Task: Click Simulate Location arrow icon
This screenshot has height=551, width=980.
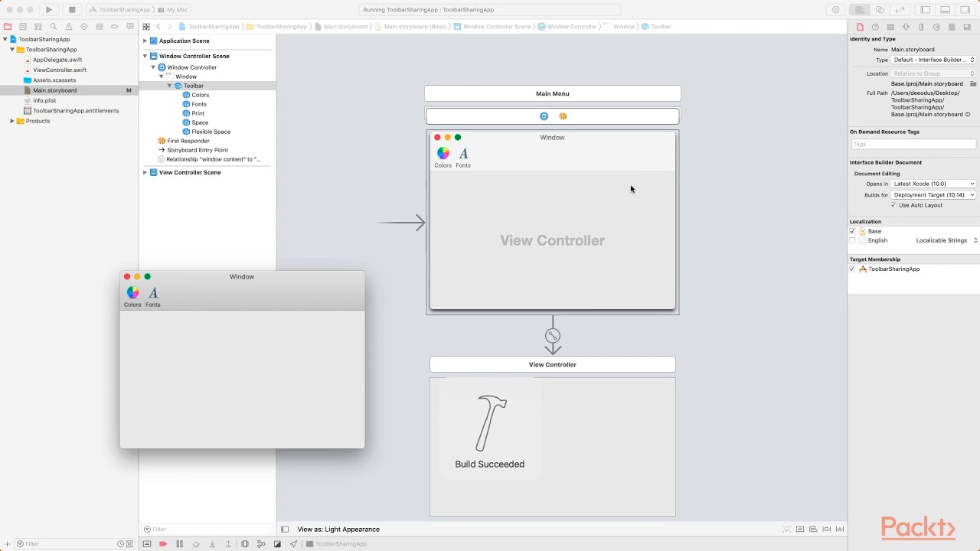Action: pos(293,544)
